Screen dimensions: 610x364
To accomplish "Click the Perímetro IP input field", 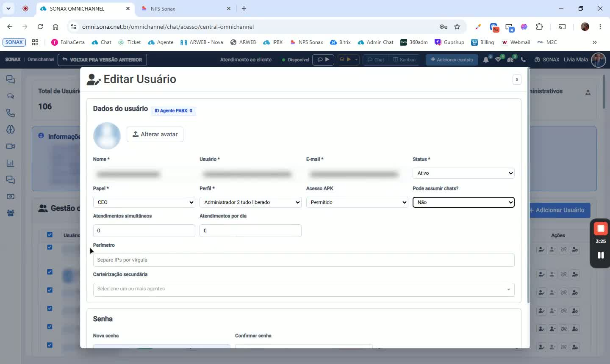I will (304, 260).
